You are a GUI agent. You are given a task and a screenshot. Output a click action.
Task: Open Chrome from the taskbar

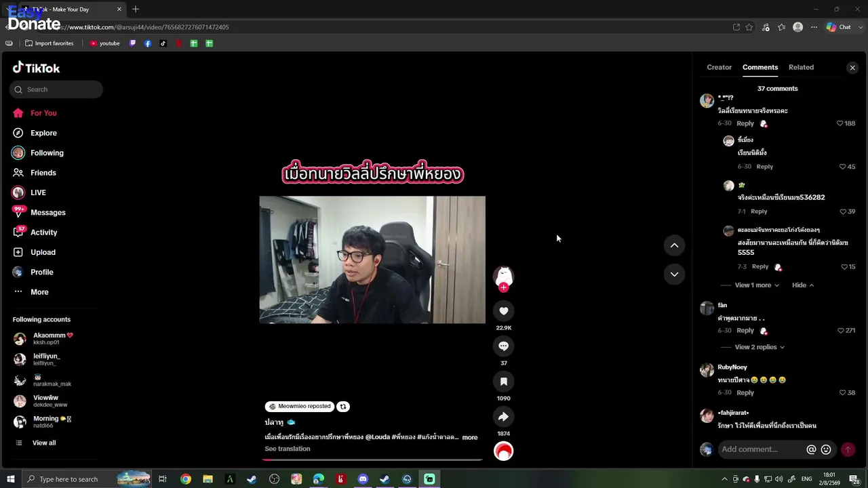point(186,479)
